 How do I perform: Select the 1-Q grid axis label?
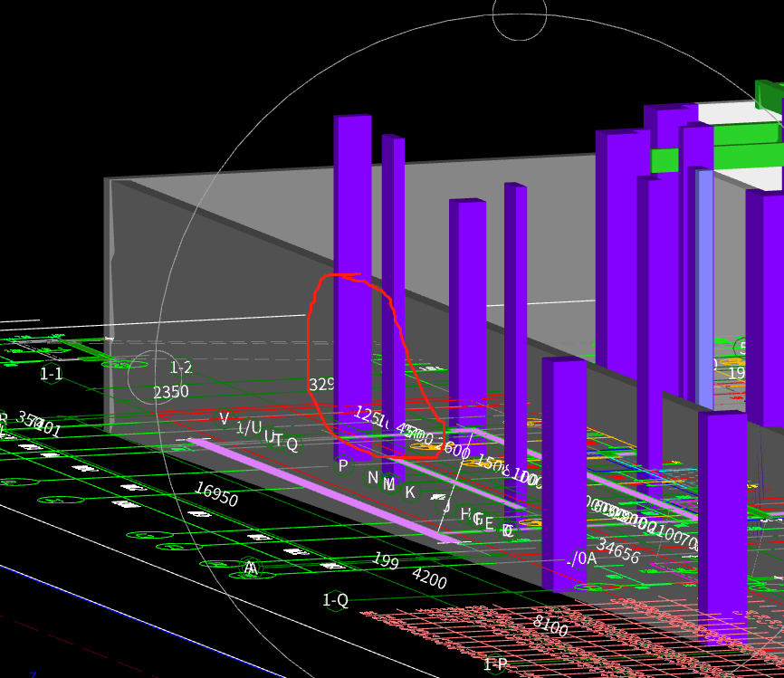tap(336, 599)
